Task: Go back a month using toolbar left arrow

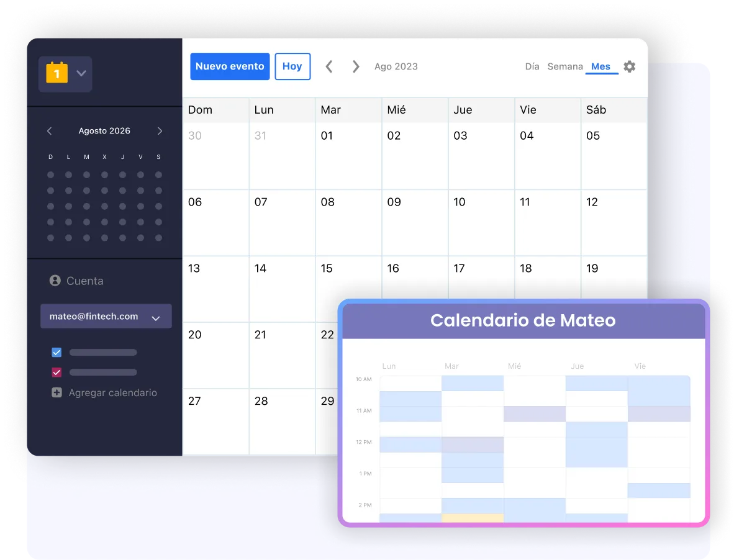Action: click(328, 66)
